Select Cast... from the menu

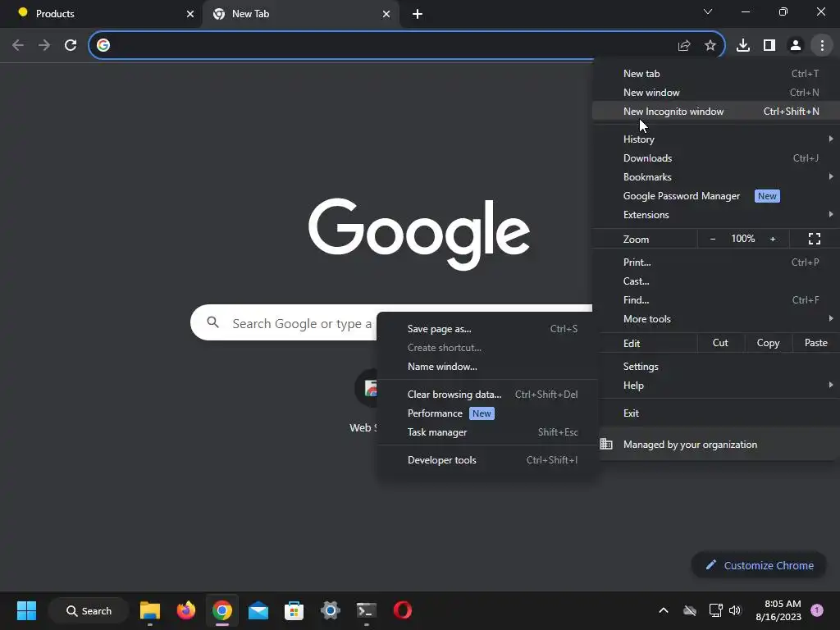[715, 281]
